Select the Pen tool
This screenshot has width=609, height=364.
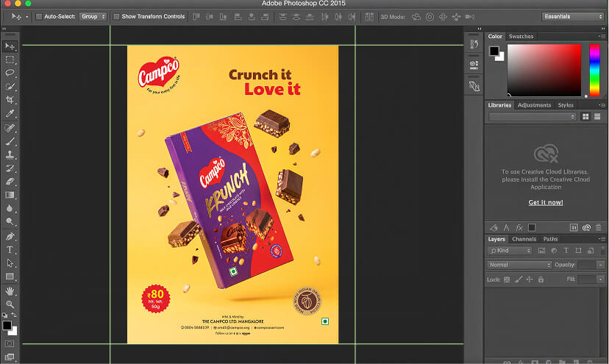10,236
